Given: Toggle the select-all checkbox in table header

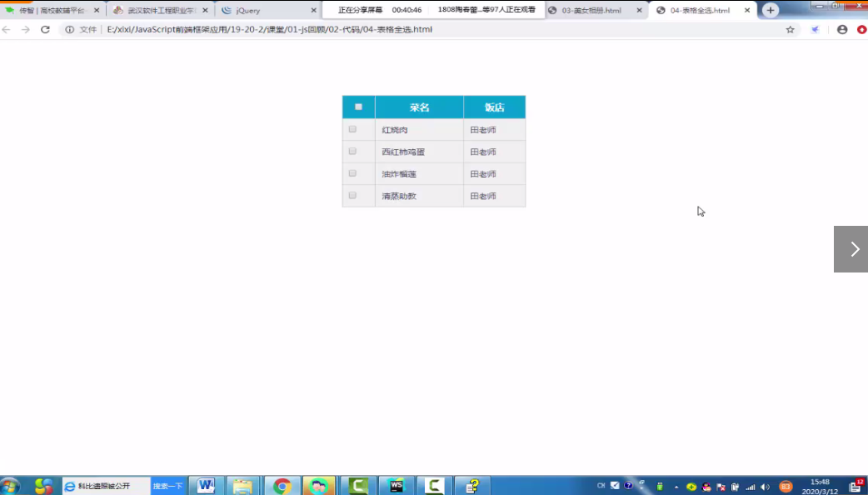Looking at the screenshot, I should [358, 107].
